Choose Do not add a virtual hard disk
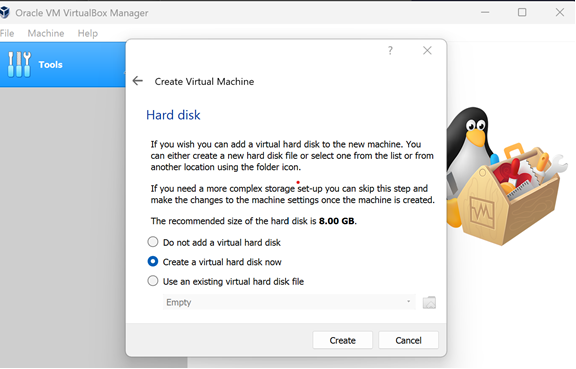The width and height of the screenshot is (576, 369). (x=214, y=242)
